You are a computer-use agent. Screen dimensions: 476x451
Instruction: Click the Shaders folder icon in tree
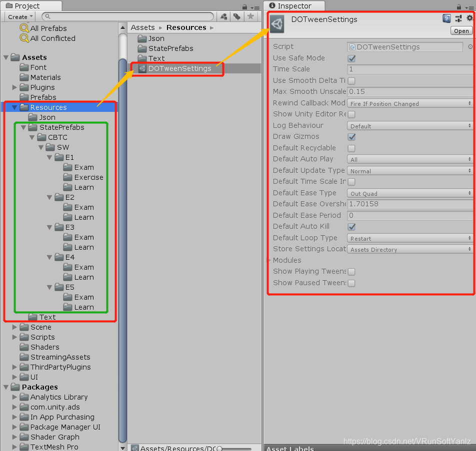click(24, 347)
